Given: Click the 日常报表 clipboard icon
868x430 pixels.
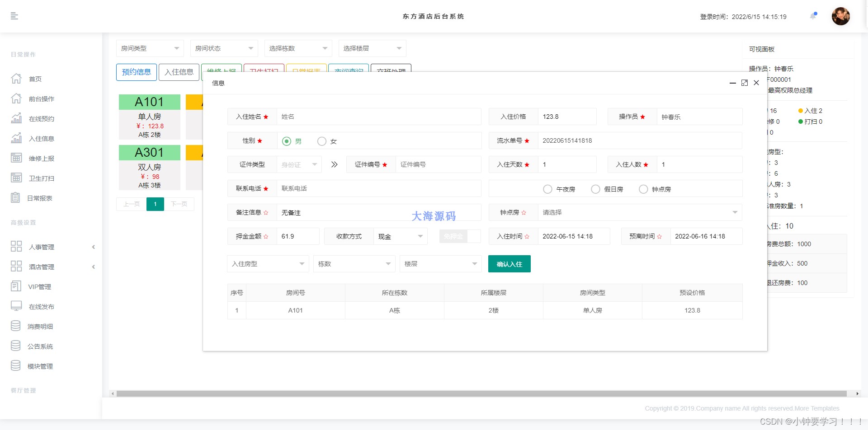Looking at the screenshot, I should [x=15, y=198].
